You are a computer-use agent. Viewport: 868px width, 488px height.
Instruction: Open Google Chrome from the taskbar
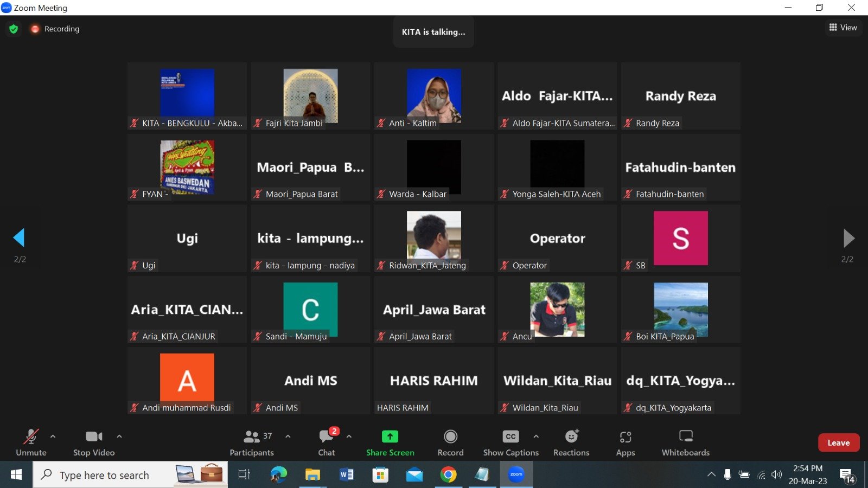click(x=448, y=475)
